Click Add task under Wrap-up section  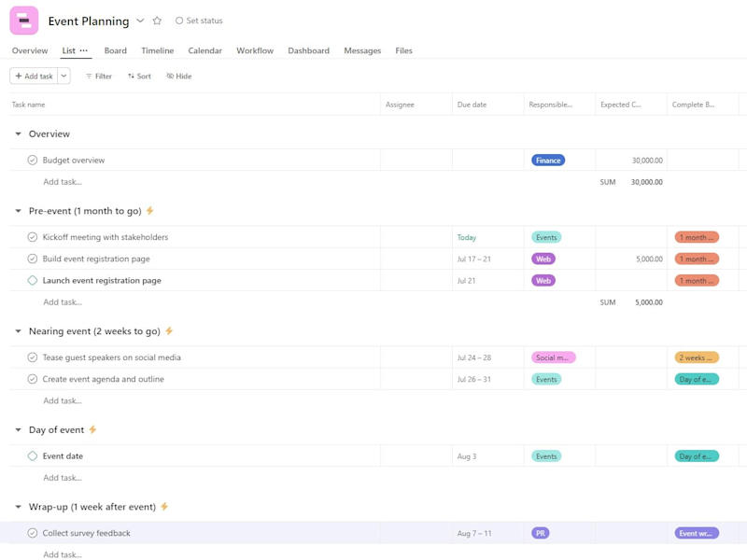63,554
